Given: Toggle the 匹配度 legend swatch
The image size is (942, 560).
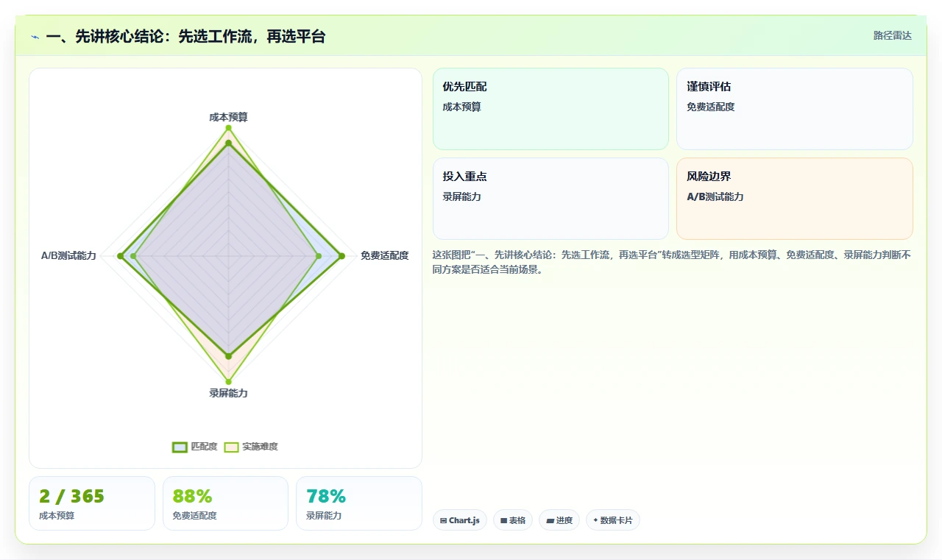Looking at the screenshot, I should (x=180, y=447).
